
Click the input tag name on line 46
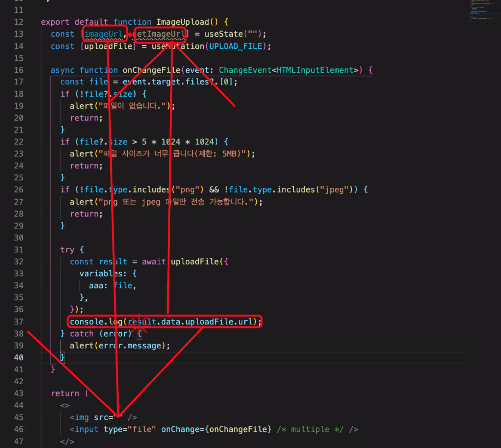pos(87,429)
